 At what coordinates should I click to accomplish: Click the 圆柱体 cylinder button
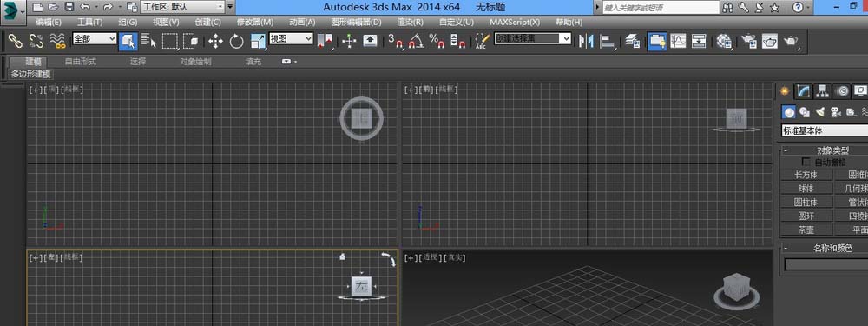click(x=806, y=203)
